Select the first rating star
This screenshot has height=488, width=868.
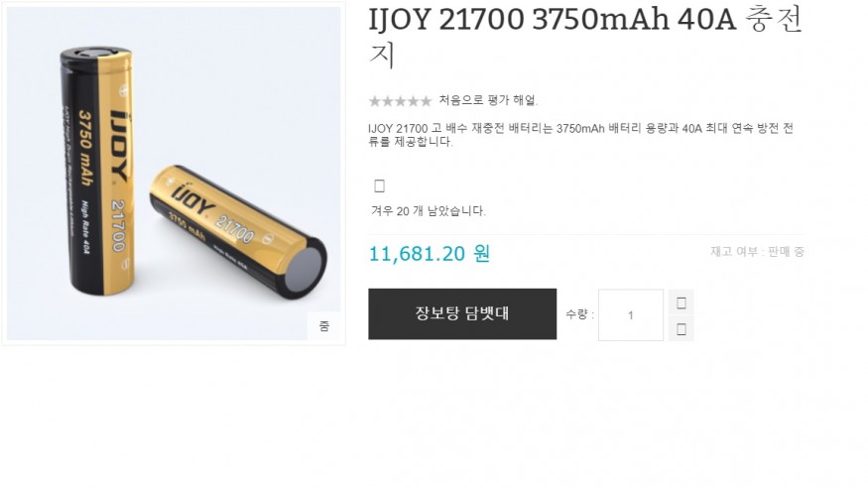(375, 101)
